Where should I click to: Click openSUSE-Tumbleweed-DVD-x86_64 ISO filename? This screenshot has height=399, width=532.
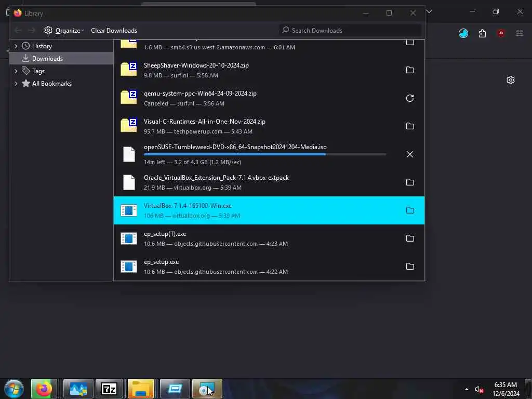235,147
